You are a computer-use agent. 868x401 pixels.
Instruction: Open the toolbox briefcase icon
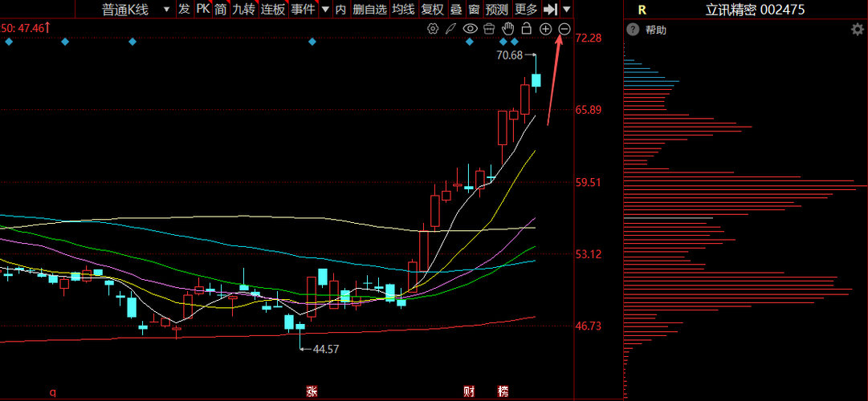point(489,29)
